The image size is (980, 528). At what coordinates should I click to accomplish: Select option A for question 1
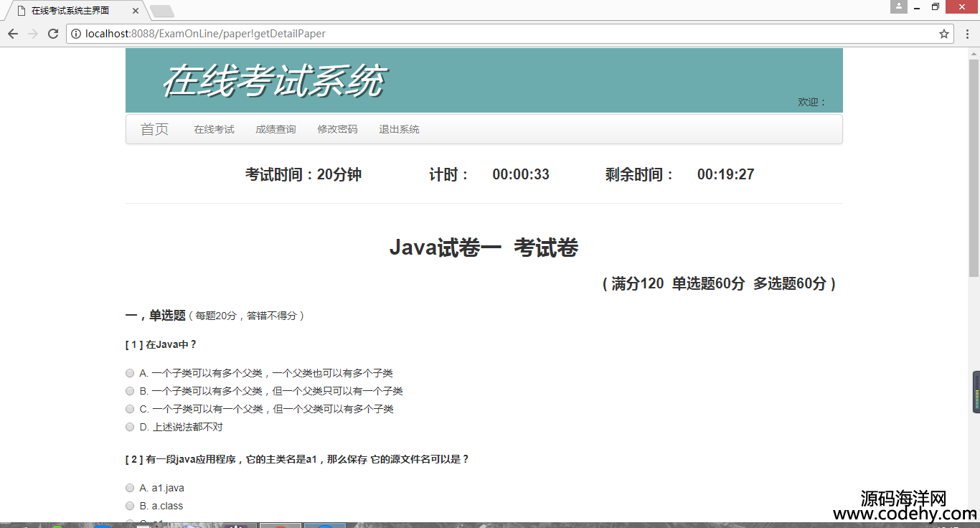coord(130,373)
